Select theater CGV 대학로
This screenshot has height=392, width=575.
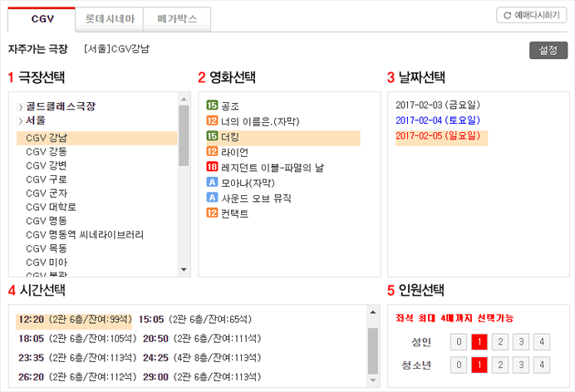tap(51, 208)
